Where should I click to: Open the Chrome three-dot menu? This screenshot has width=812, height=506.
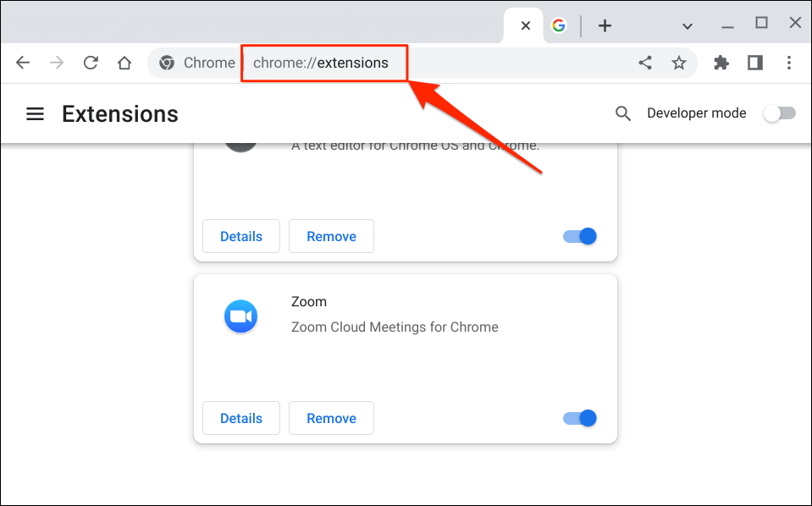click(789, 63)
